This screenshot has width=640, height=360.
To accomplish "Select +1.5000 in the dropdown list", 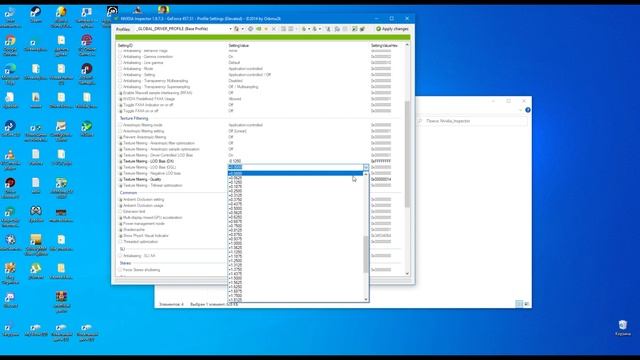I will (295, 278).
